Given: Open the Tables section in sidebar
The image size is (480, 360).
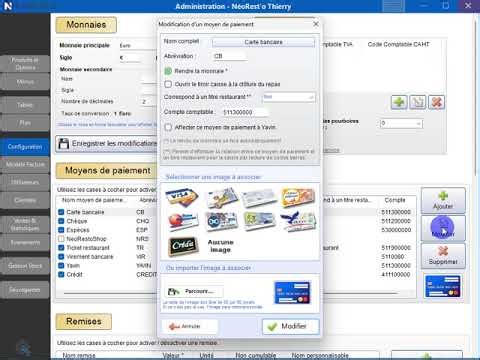Looking at the screenshot, I should pyautogui.click(x=25, y=105).
